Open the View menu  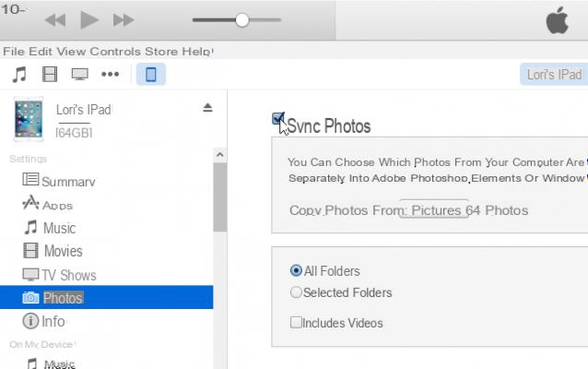pos(71,51)
